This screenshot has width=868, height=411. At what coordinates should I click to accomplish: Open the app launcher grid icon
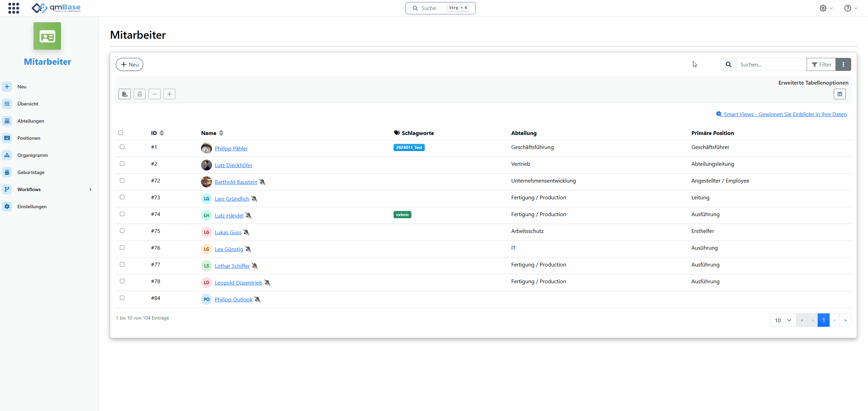tap(14, 8)
